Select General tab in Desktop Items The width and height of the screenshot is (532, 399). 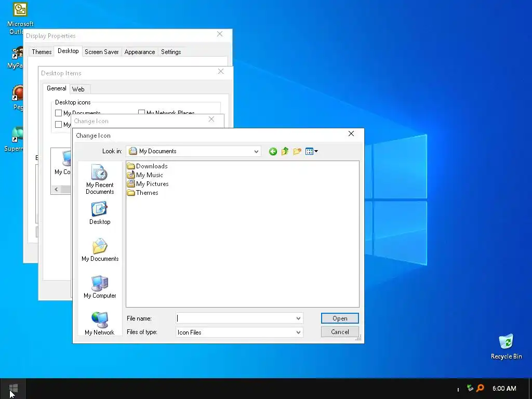click(56, 88)
